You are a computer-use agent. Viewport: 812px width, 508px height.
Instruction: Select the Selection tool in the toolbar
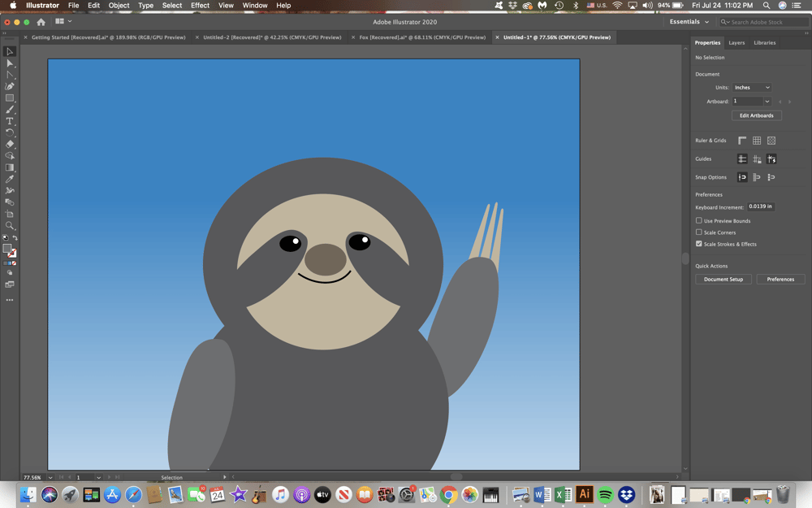coord(10,52)
